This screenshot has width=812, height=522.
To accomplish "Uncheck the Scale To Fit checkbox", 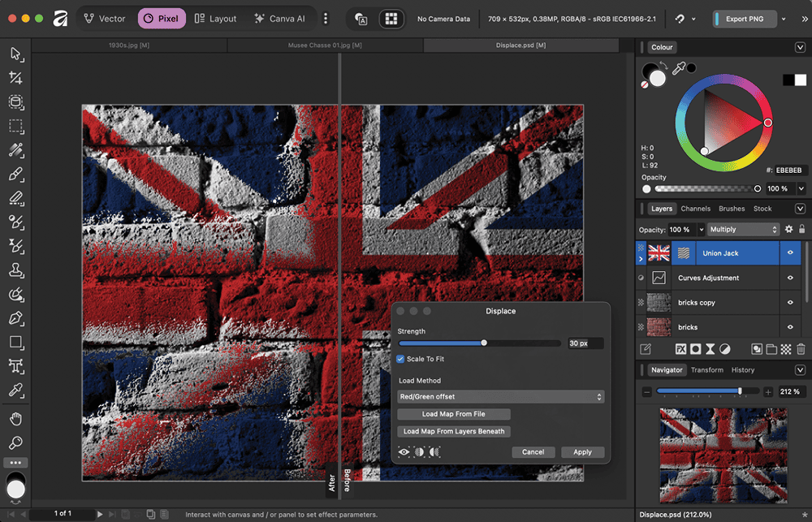I will coord(400,359).
